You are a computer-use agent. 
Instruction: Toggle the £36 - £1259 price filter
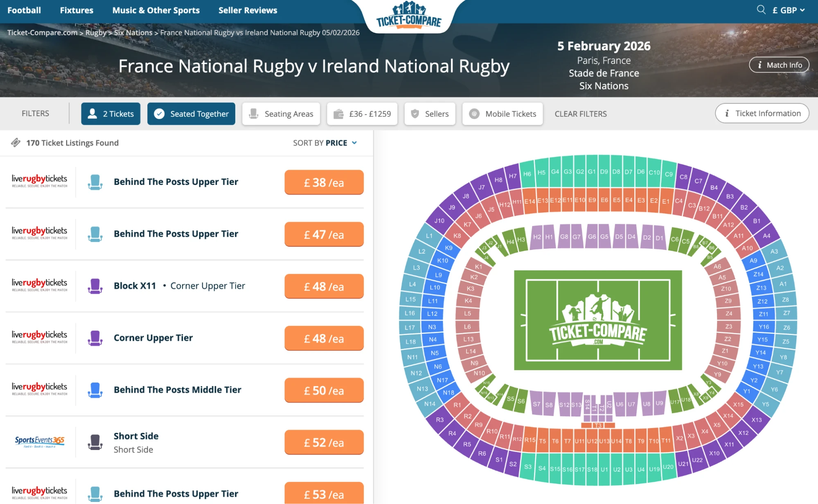362,114
